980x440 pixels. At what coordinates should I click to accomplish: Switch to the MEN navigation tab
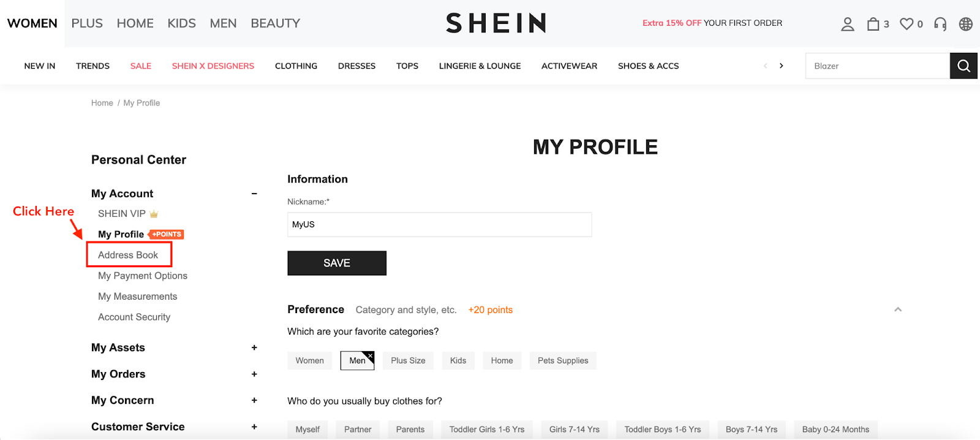(223, 23)
